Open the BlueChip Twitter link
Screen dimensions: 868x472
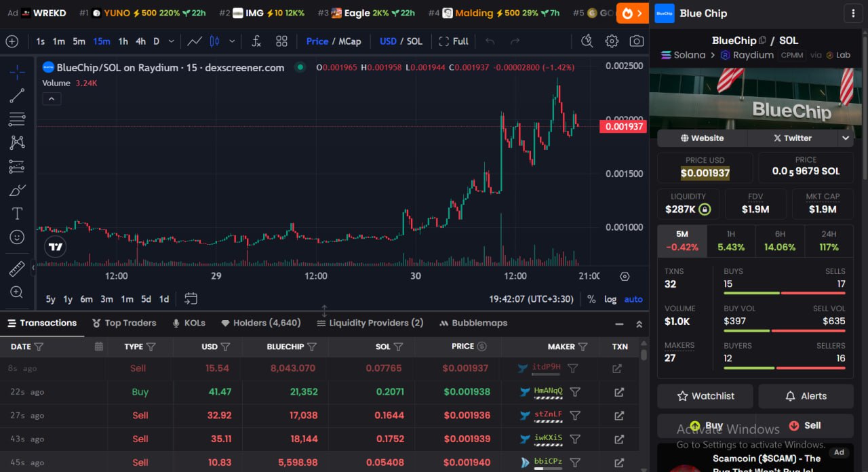[792, 138]
